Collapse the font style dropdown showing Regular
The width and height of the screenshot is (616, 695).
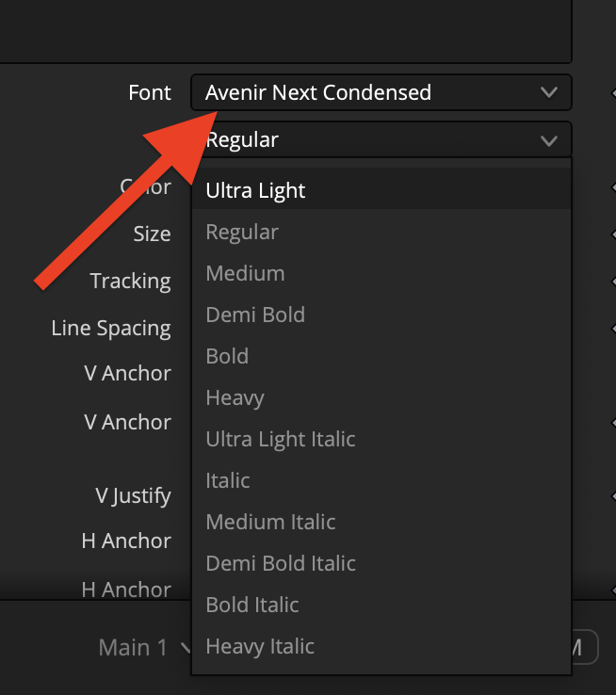pos(381,140)
